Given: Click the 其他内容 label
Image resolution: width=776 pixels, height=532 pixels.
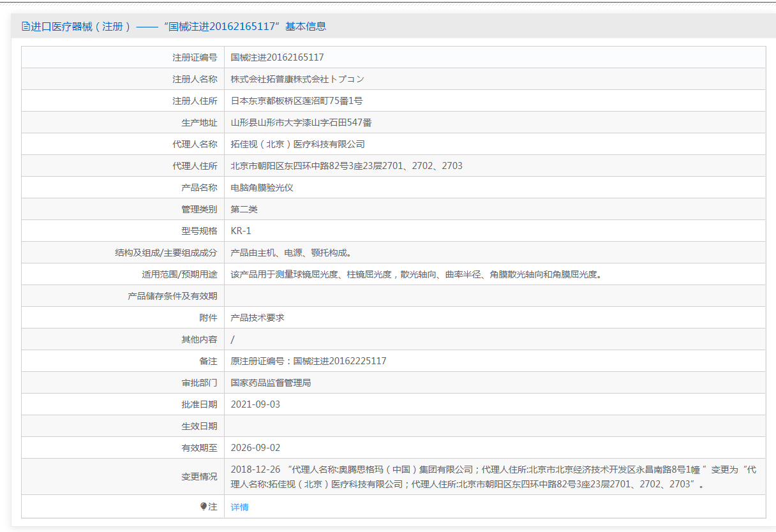Looking at the screenshot, I should click(199, 339).
